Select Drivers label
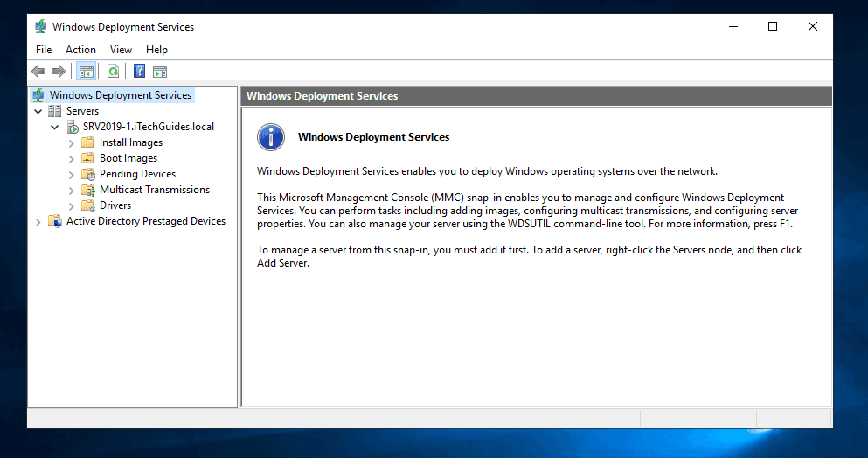Screen dimensions: 868x458 (115, 205)
